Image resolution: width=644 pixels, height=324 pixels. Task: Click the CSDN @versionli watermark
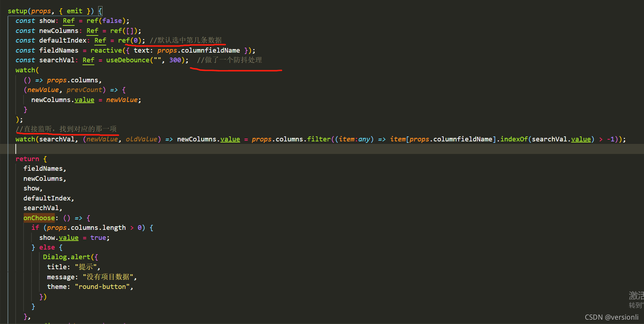click(x=611, y=317)
